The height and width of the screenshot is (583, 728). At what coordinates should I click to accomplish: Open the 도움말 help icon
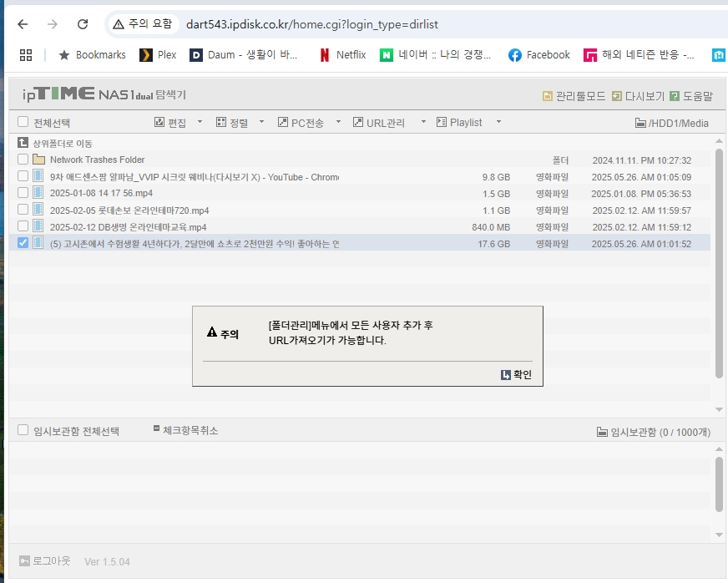(675, 96)
